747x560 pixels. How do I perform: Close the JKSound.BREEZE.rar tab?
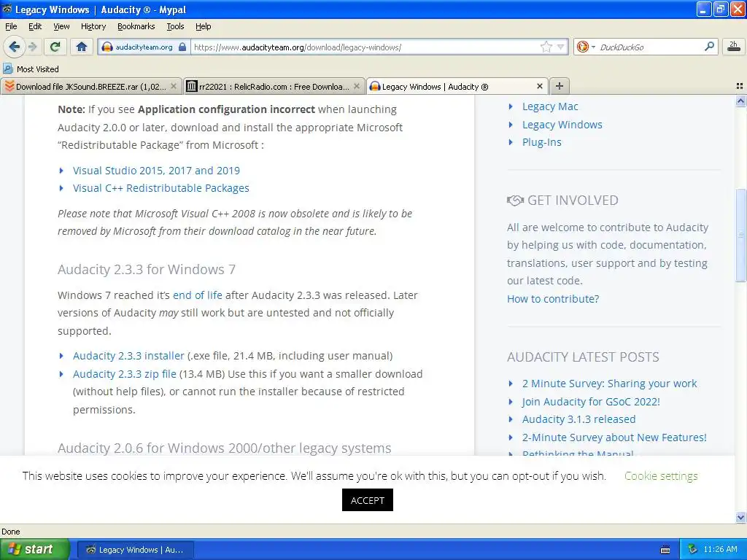tap(174, 86)
